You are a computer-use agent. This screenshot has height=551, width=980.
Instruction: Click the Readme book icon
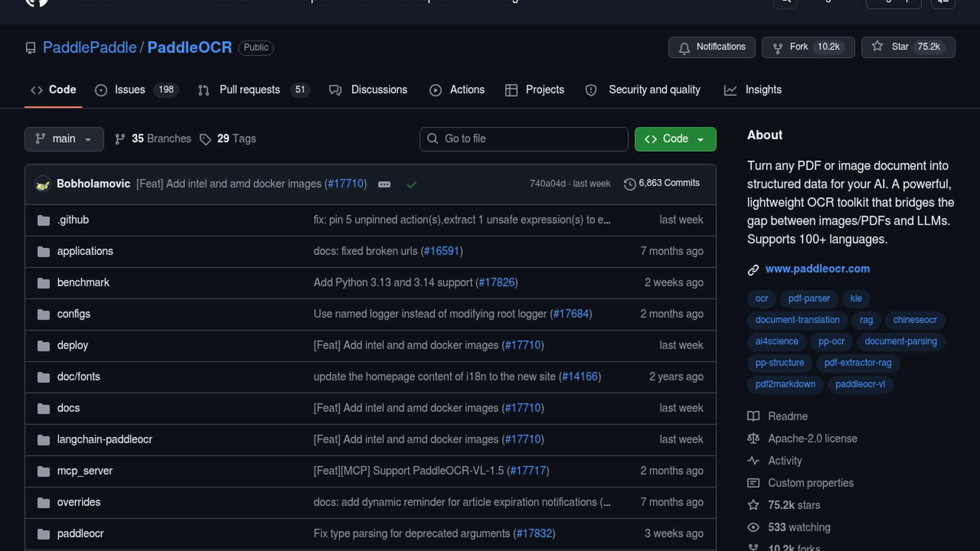coord(753,416)
